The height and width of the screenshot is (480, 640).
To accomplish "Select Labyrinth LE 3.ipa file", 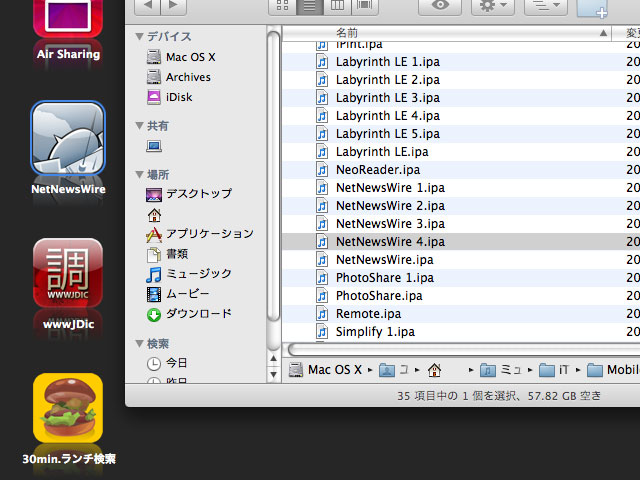I will (x=461, y=98).
